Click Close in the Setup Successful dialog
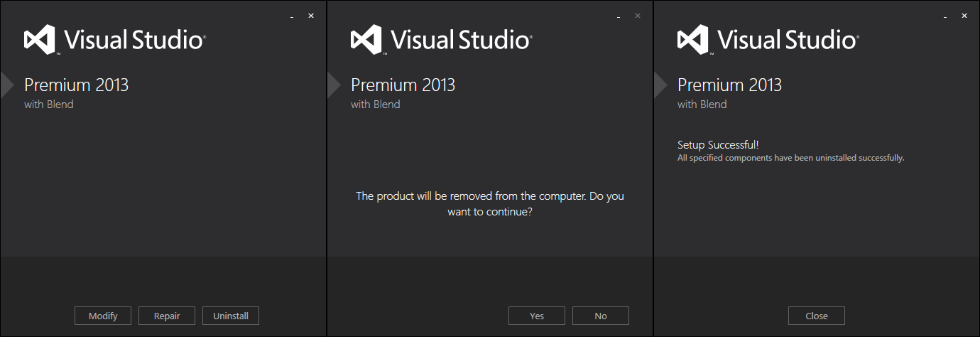Viewport: 980px width, 337px height. pos(817,316)
